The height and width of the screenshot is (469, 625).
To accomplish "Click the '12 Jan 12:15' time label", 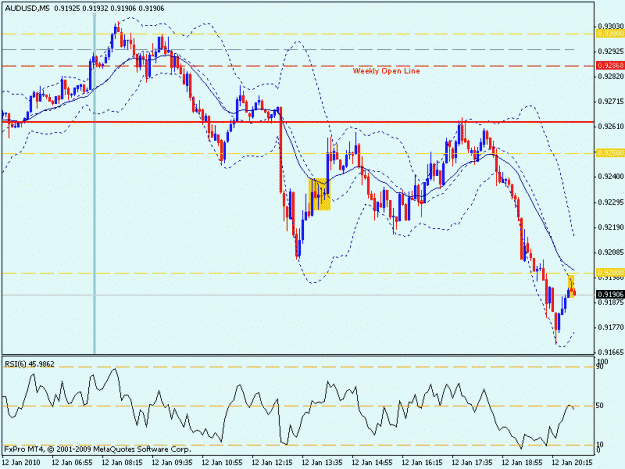I will [272, 462].
